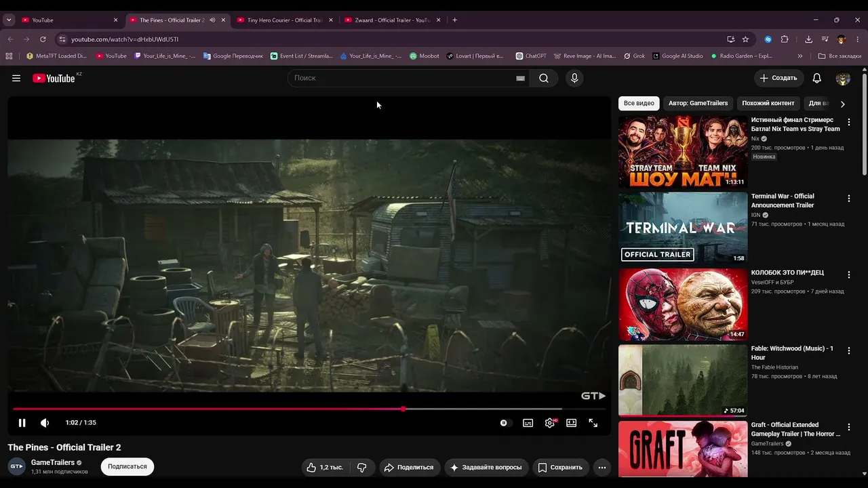Mute The Pines tab audio icon
This screenshot has height=488, width=868.
[x=212, y=20]
